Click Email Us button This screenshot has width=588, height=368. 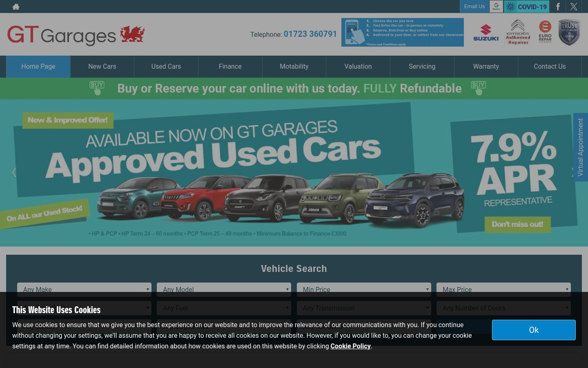click(474, 7)
